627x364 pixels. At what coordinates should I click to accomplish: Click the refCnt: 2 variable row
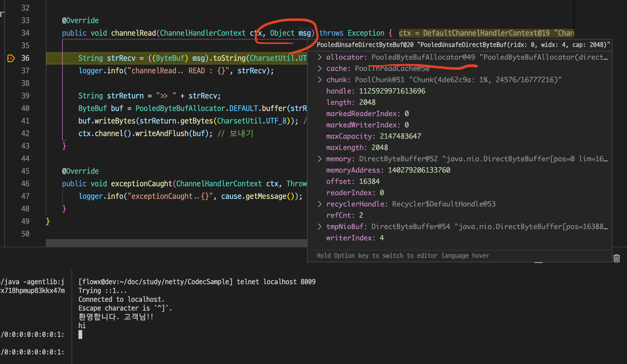[x=344, y=215]
